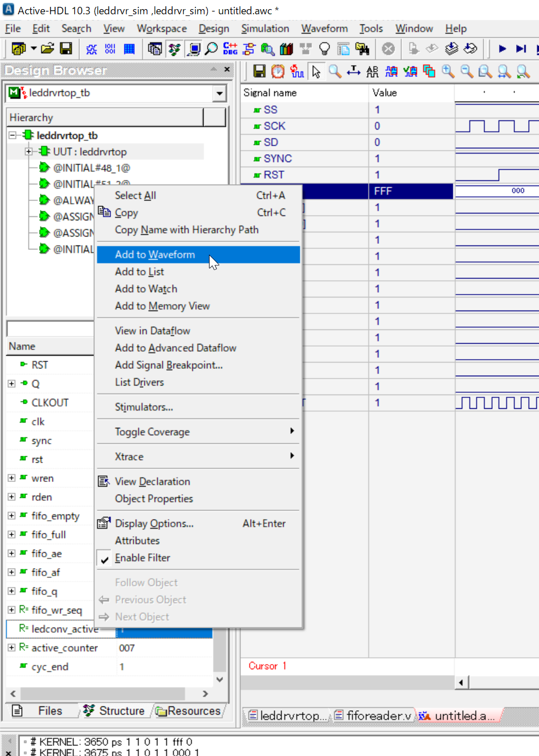Collapse the leddrvrtop_tb hierarchy node
Viewport: 539px width, 756px height.
(x=13, y=135)
